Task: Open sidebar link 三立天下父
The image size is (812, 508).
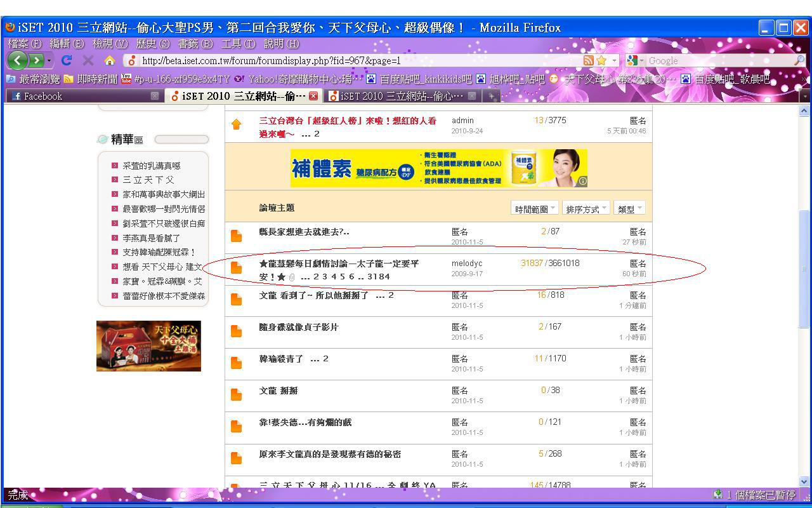Action: (148, 180)
